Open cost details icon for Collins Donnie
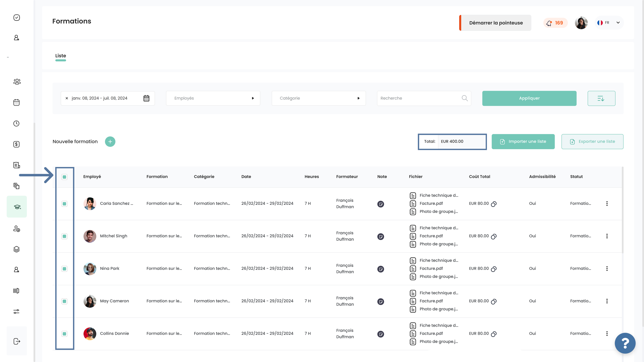The image size is (644, 362). pos(494,334)
